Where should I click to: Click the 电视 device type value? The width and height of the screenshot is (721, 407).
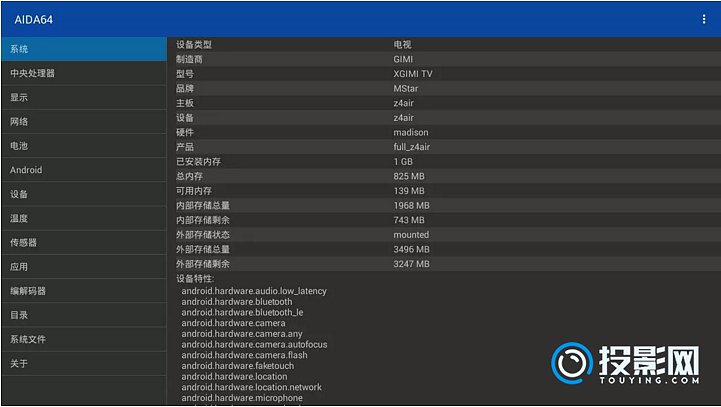pos(402,45)
